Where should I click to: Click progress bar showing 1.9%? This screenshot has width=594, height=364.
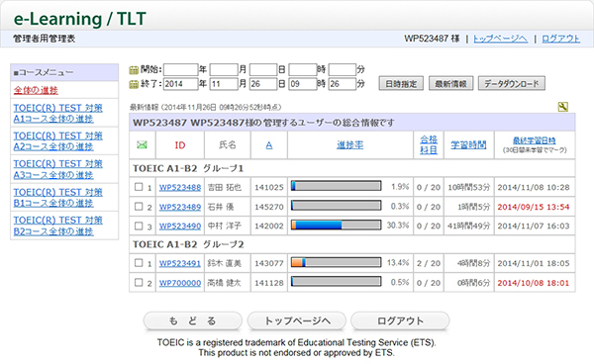pyautogui.click(x=336, y=186)
